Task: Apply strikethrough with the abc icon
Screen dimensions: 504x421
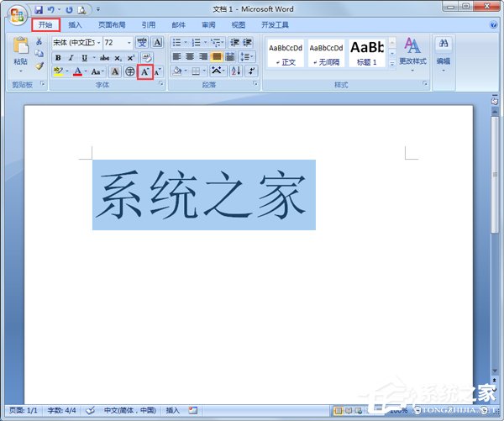Action: tap(104, 57)
